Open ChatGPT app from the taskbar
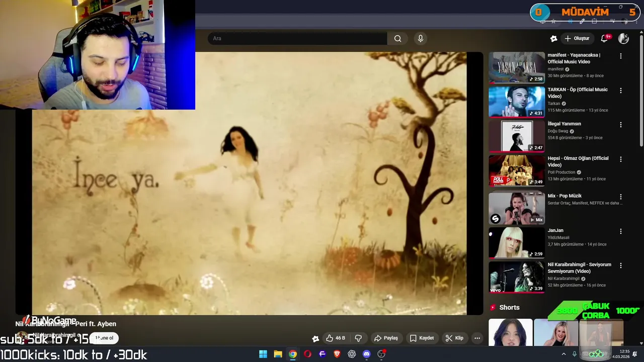The height and width of the screenshot is (362, 644). (x=352, y=354)
